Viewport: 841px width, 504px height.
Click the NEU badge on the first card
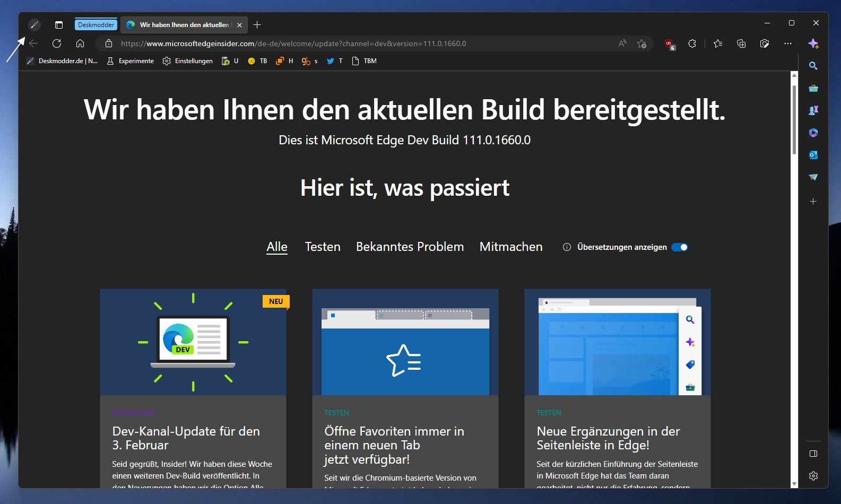click(x=276, y=301)
